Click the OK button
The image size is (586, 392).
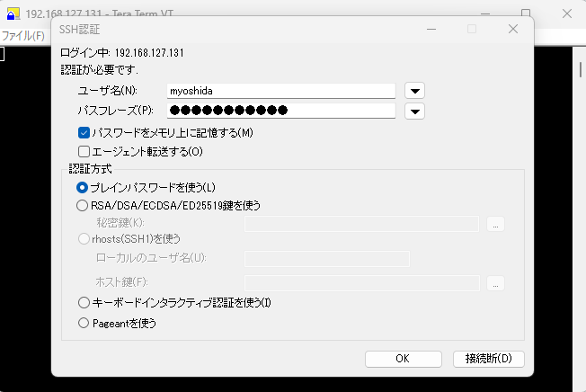[x=404, y=359]
